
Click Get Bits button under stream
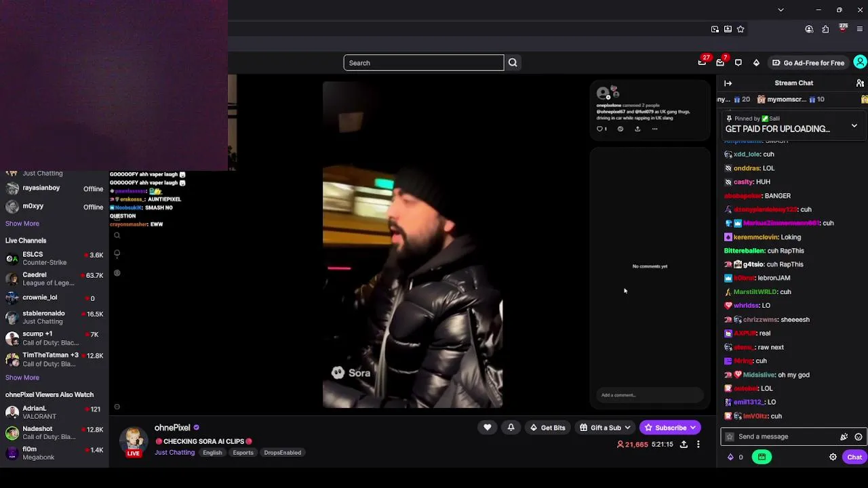point(548,428)
